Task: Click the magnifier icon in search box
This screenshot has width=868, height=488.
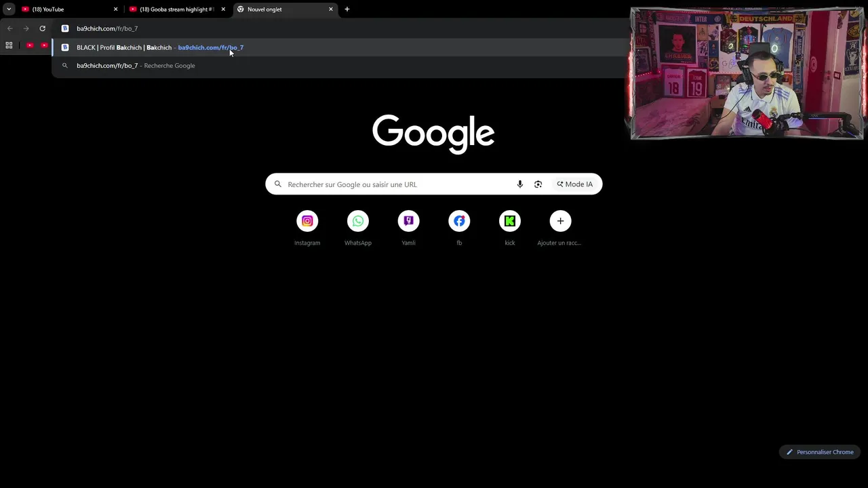Action: [278, 184]
